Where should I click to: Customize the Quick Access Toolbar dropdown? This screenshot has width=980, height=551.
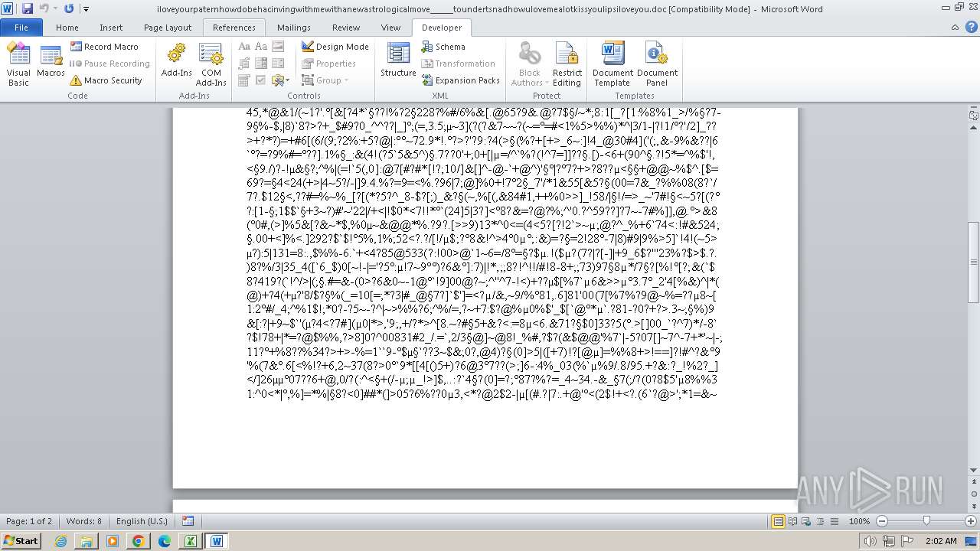(85, 9)
